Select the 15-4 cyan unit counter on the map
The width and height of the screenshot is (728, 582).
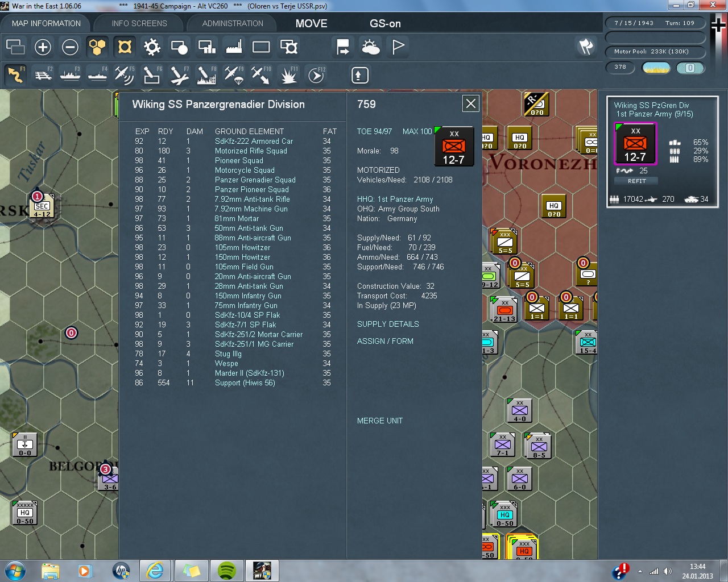pos(588,342)
